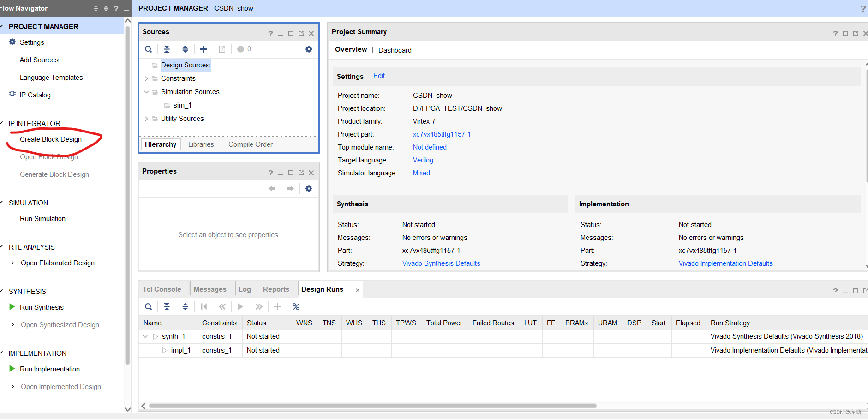
Task: Switch to Dashboard view
Action: (x=395, y=50)
